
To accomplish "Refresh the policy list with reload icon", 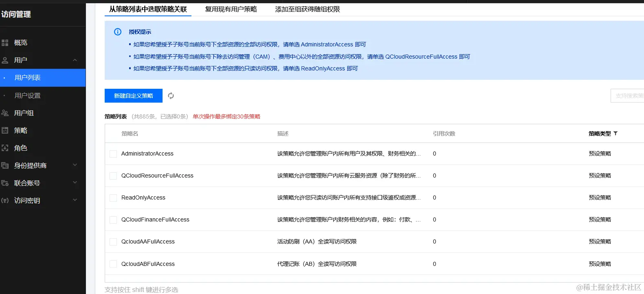I will (171, 96).
